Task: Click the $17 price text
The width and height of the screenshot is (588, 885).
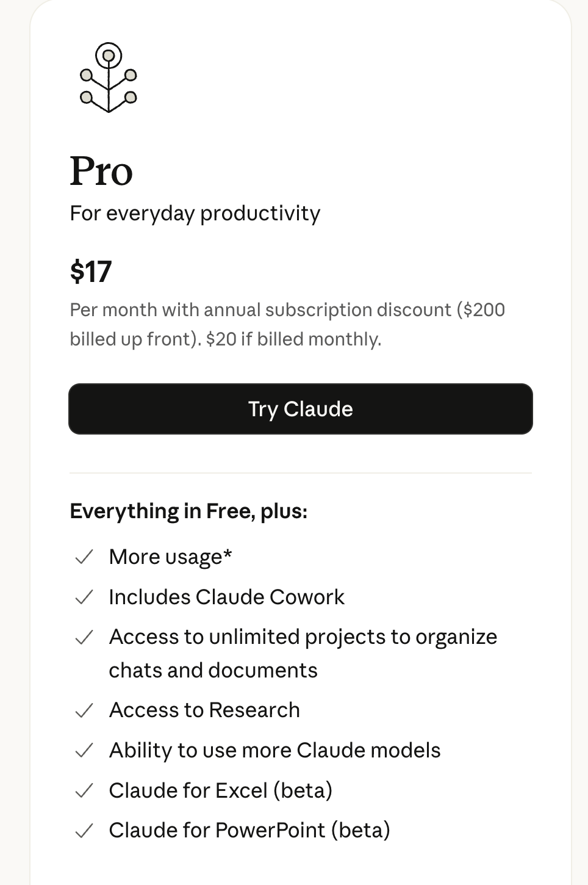Action: click(x=91, y=272)
